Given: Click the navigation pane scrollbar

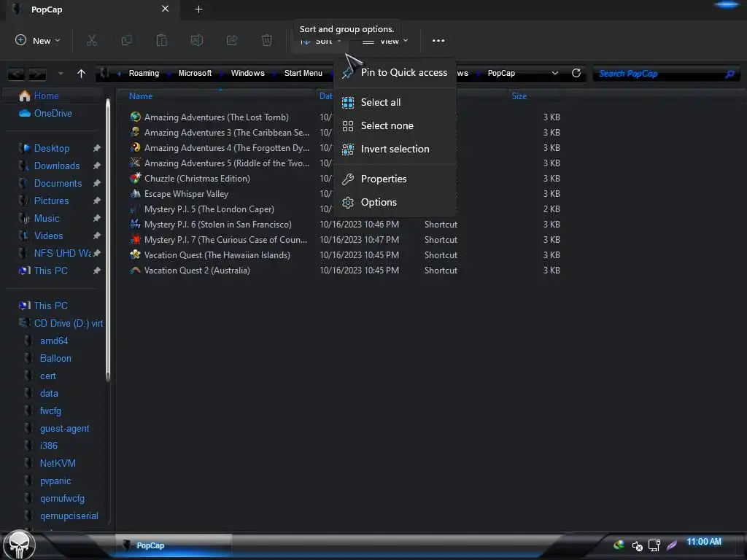Looking at the screenshot, I should tap(108, 239).
